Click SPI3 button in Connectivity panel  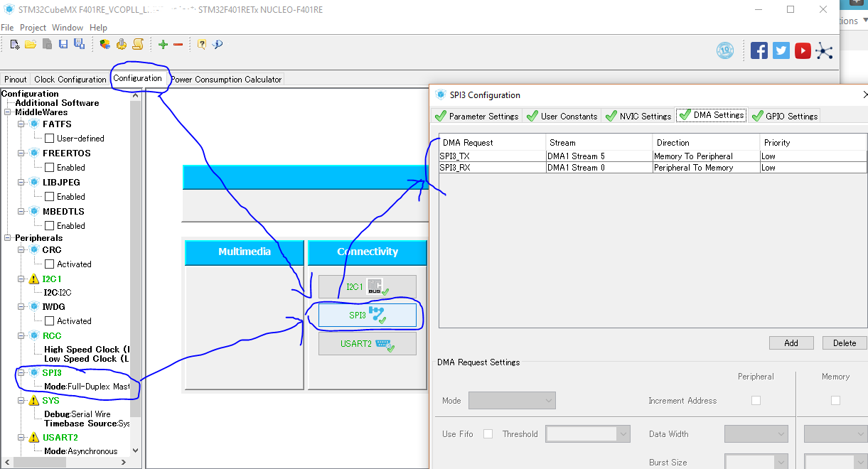pyautogui.click(x=368, y=315)
